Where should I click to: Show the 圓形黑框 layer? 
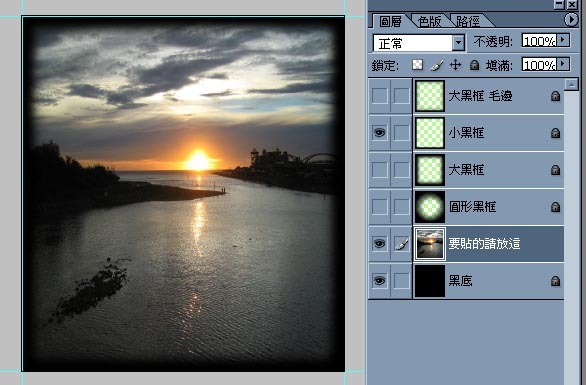point(380,207)
